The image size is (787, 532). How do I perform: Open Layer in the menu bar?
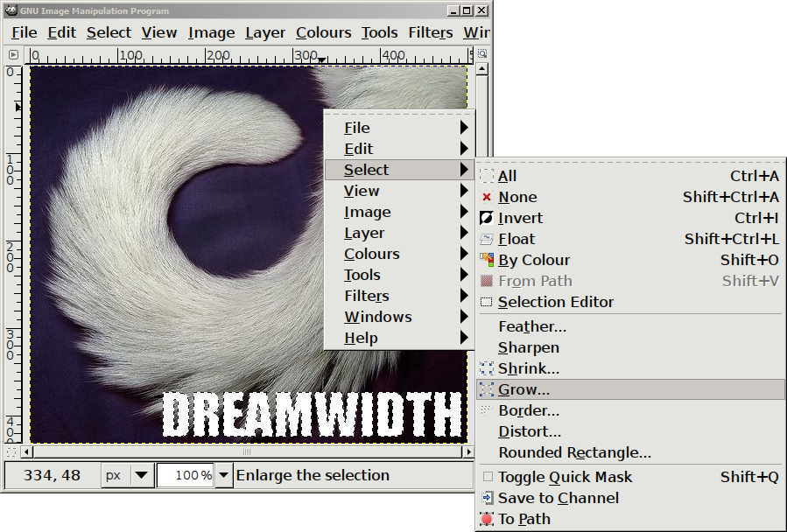[265, 32]
